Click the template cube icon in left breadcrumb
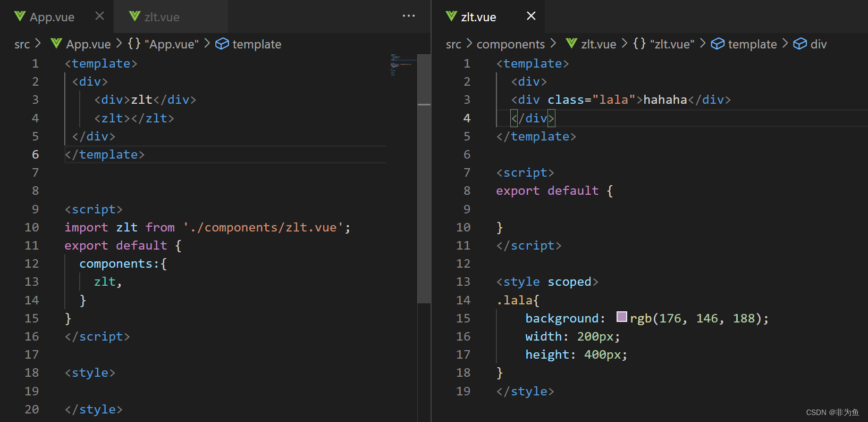This screenshot has height=422, width=868. [x=222, y=44]
